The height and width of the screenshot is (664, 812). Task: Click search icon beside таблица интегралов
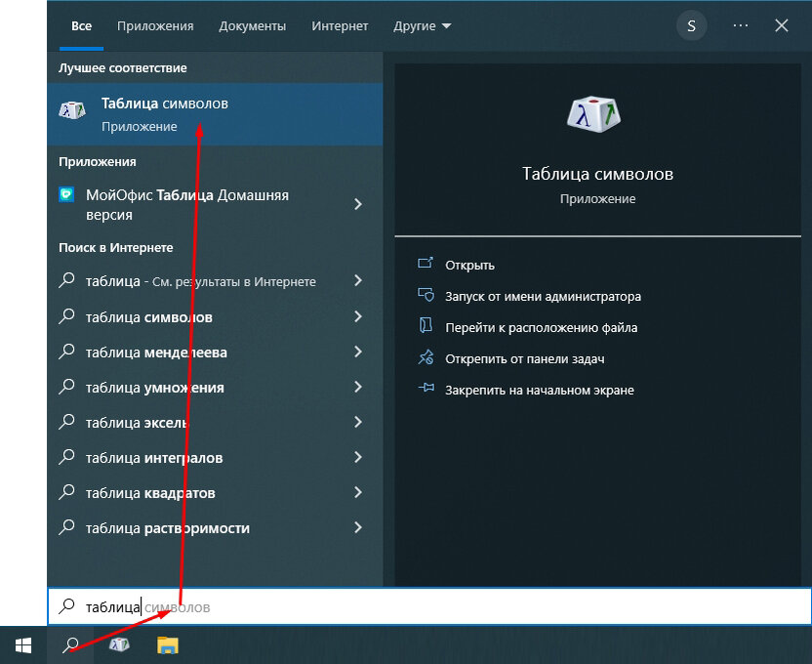[66, 457]
